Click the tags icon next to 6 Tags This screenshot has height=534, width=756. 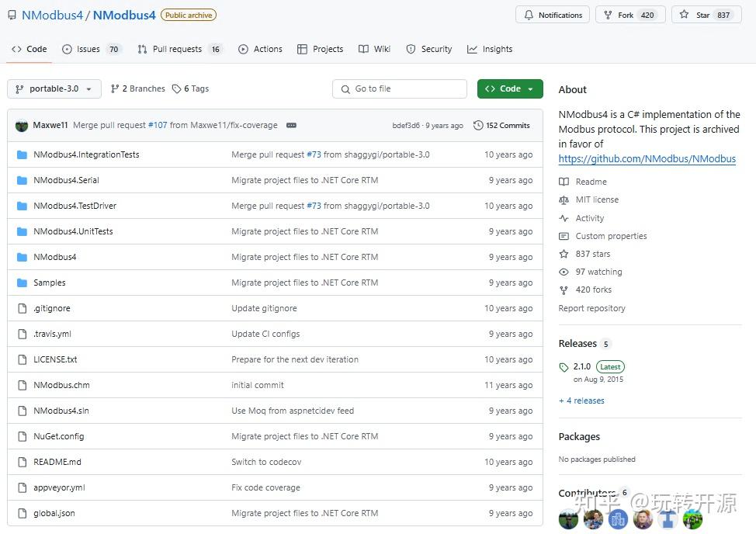coord(176,88)
